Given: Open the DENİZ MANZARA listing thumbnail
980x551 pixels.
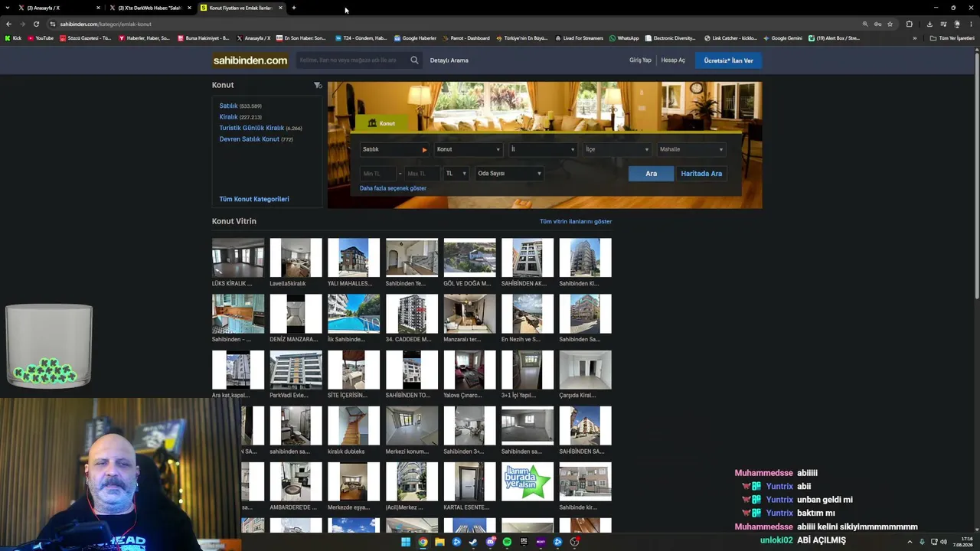Looking at the screenshot, I should 296,314.
